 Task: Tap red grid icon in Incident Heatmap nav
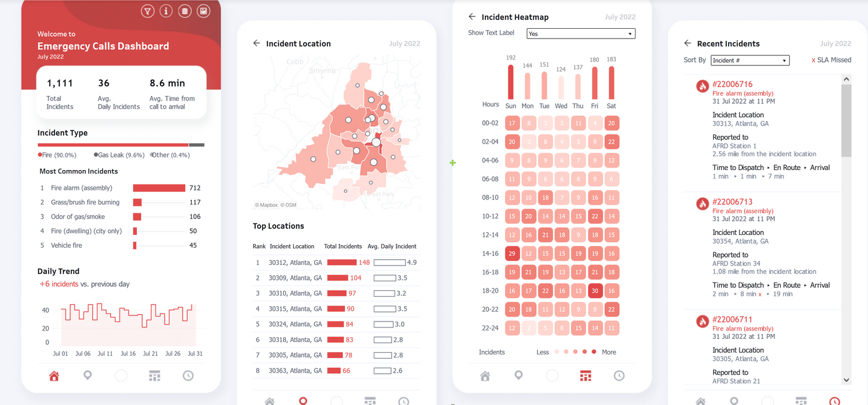click(586, 376)
